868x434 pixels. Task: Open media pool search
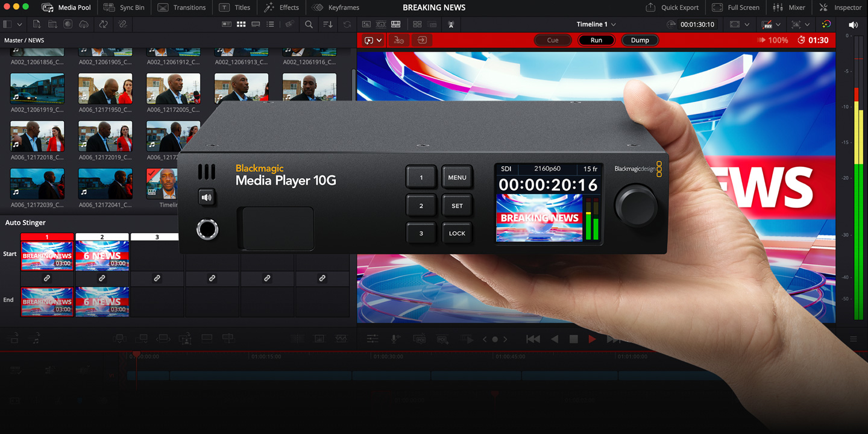309,24
